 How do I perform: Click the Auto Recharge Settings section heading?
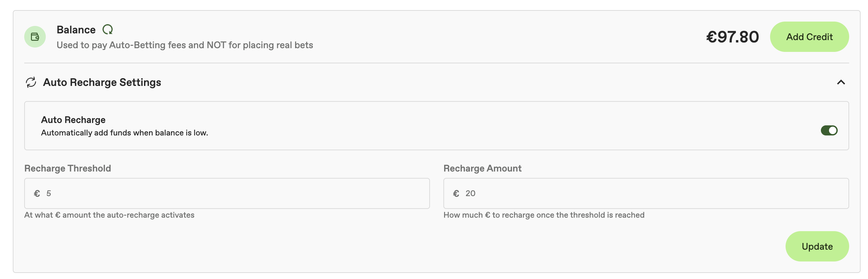(x=102, y=82)
